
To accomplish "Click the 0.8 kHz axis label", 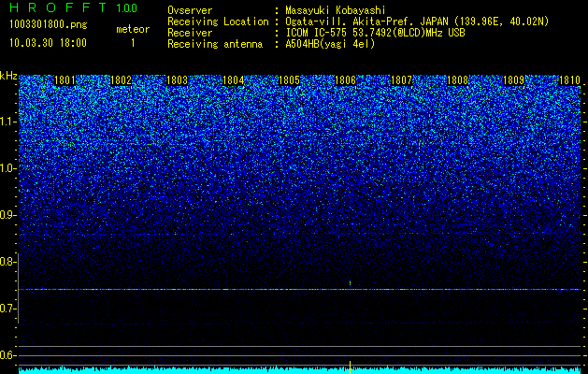I will (x=8, y=262).
